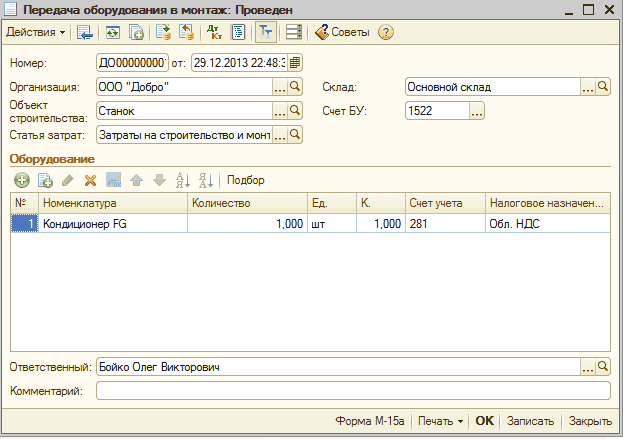Sort table descending with Я-А icon
The width and height of the screenshot is (623, 439).
(x=206, y=180)
